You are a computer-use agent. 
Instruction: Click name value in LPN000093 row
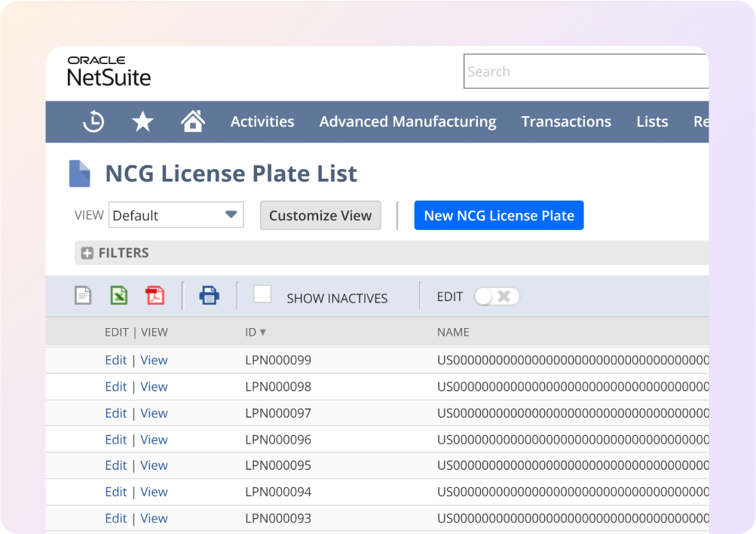tap(573, 518)
